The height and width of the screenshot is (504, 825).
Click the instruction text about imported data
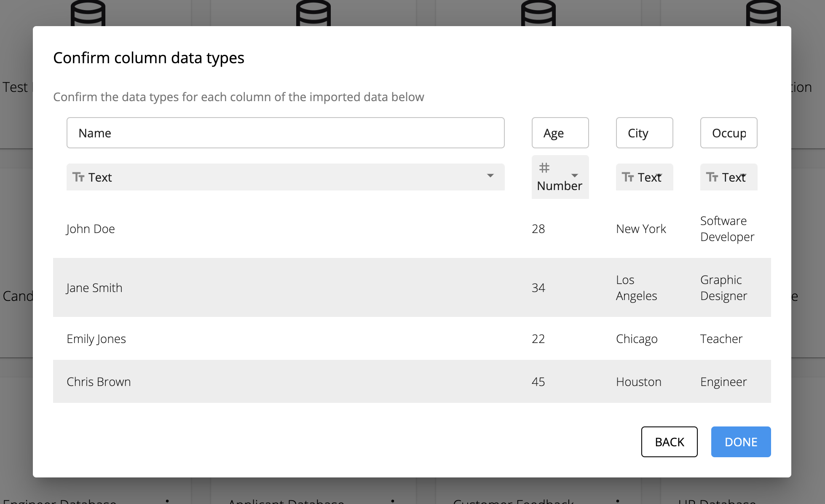click(238, 97)
